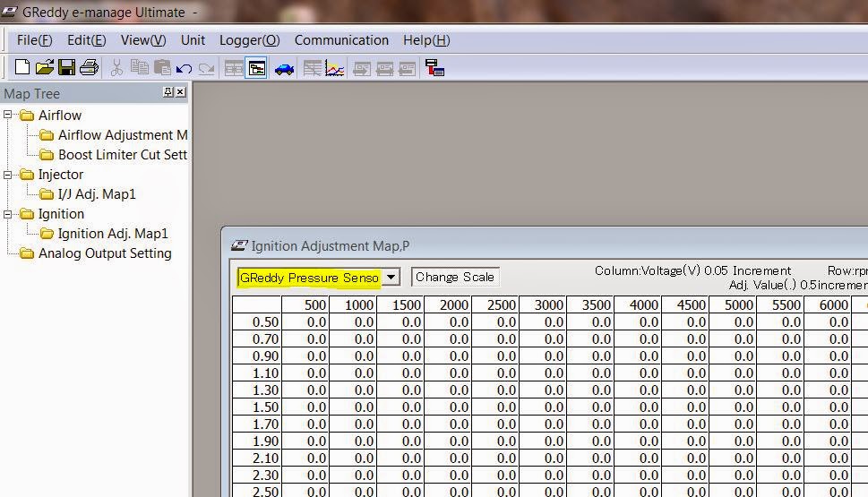Select Ignition Adj. Map1 in tree
Image resolution: width=868 pixels, height=497 pixels.
[x=113, y=234]
